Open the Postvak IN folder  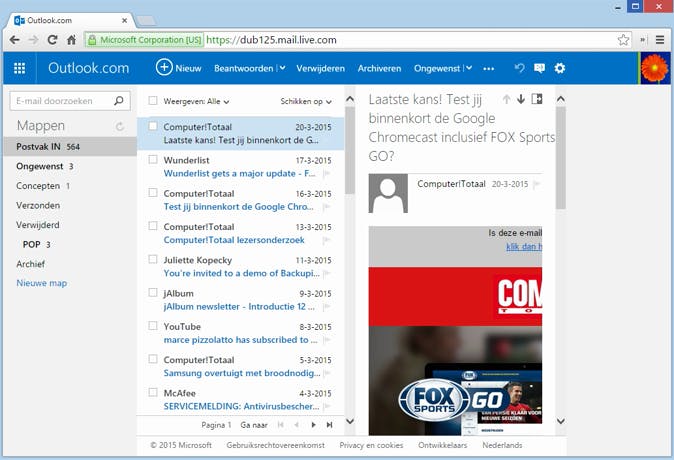click(x=70, y=147)
